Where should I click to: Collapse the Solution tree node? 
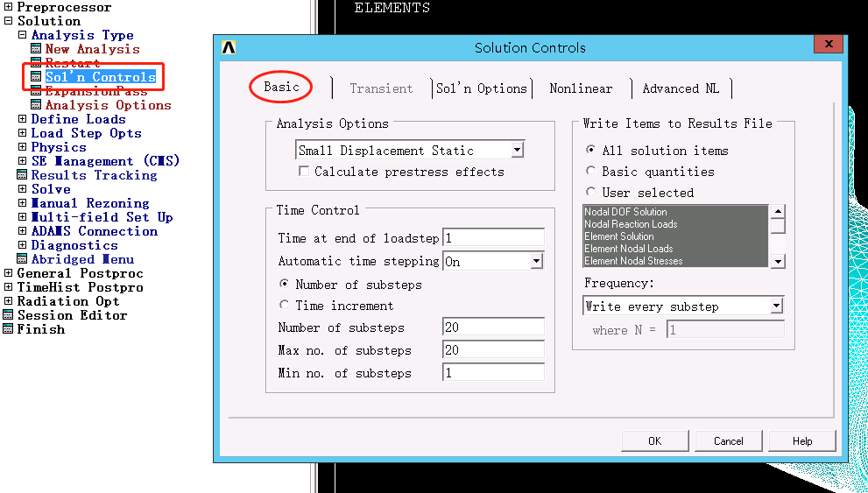click(8, 21)
